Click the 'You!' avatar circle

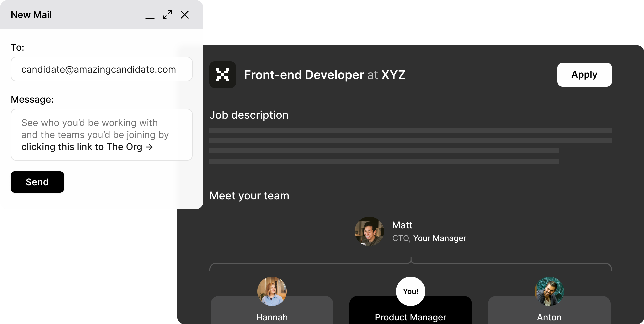point(411,291)
